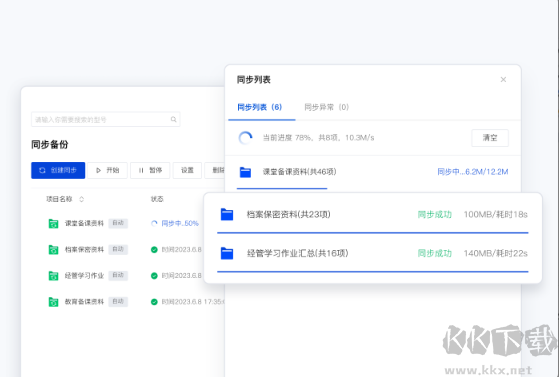Click 140MB/耗时22s text
Screen dimensions: 559x377
496,253
